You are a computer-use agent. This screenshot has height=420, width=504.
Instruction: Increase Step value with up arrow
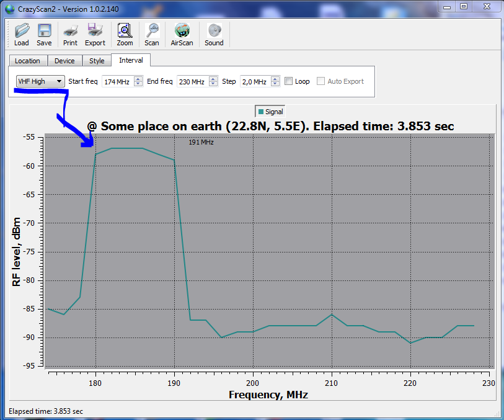click(x=275, y=79)
